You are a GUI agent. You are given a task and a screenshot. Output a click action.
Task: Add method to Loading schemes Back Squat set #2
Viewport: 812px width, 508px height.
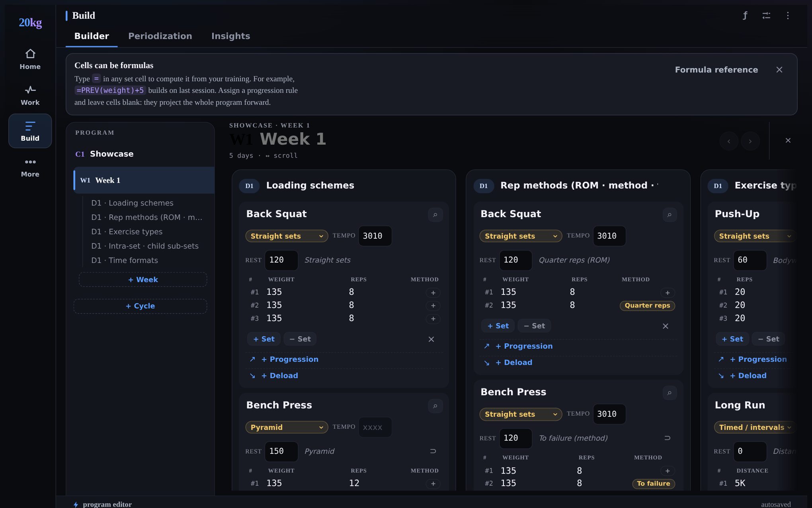point(433,306)
